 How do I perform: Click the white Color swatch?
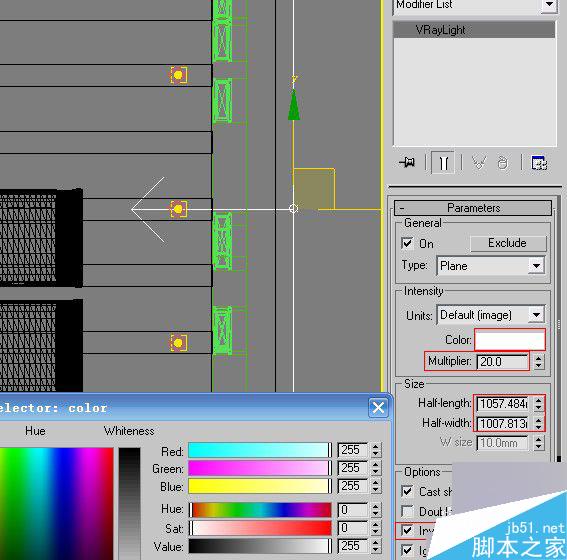[510, 340]
